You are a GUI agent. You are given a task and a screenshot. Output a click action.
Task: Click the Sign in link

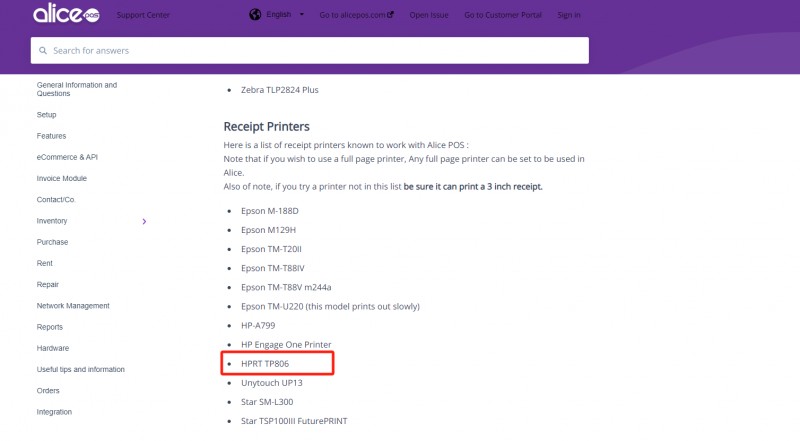coord(569,16)
